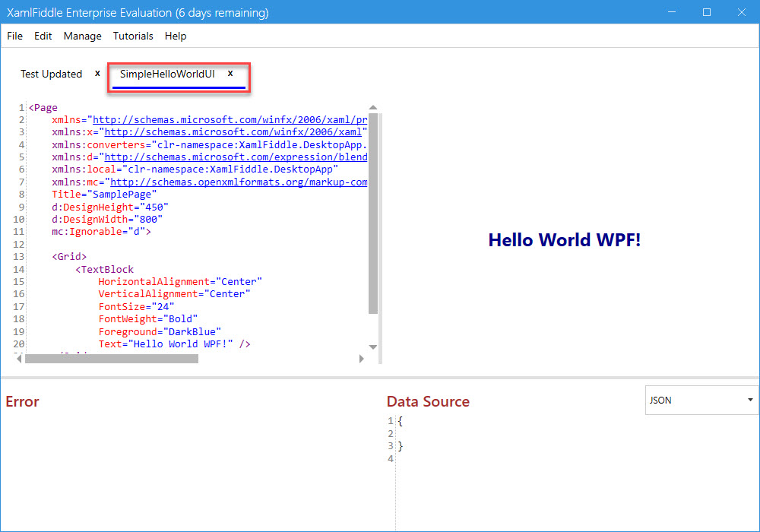Click the code editor scroll up arrow
The image size is (760, 532).
[372, 108]
